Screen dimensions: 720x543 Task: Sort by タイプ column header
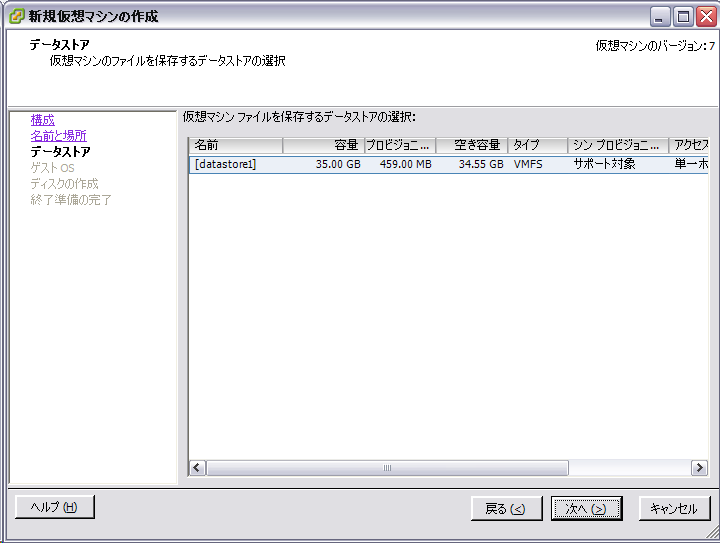538,145
